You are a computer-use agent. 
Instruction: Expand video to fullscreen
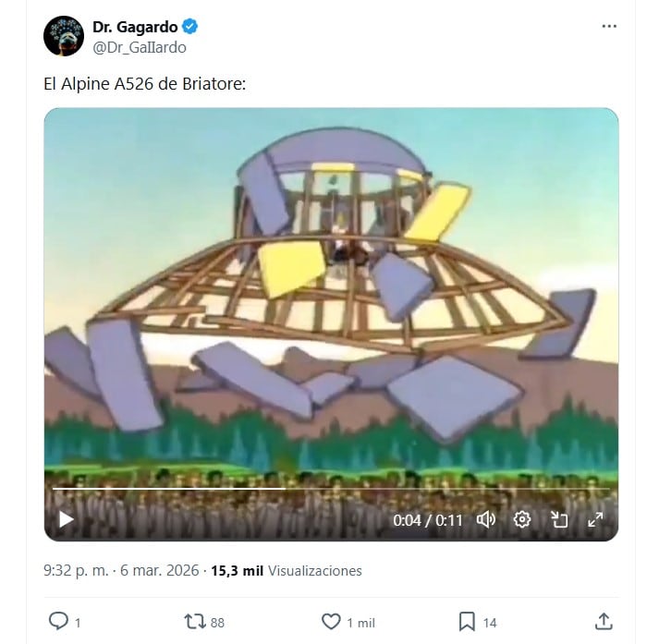click(595, 519)
